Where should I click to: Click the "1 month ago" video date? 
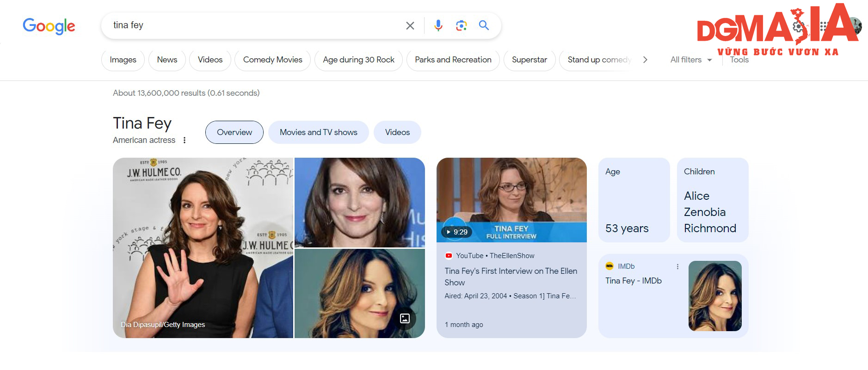pos(464,325)
